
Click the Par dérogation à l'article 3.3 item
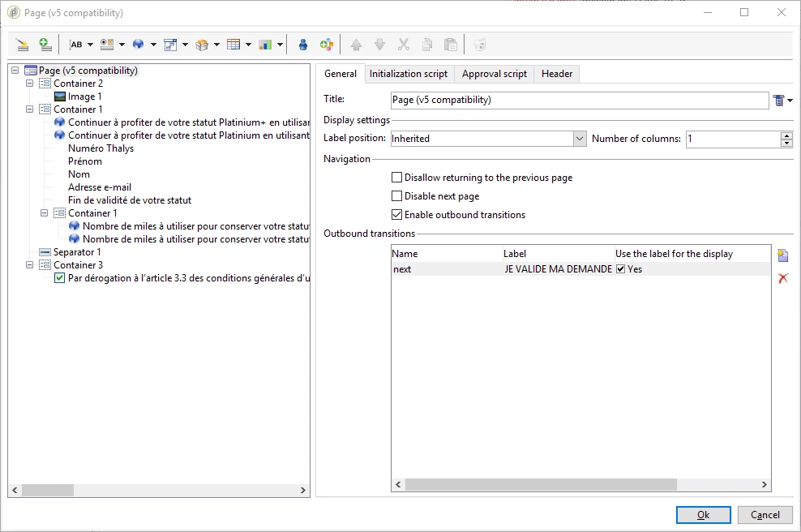coord(189,278)
